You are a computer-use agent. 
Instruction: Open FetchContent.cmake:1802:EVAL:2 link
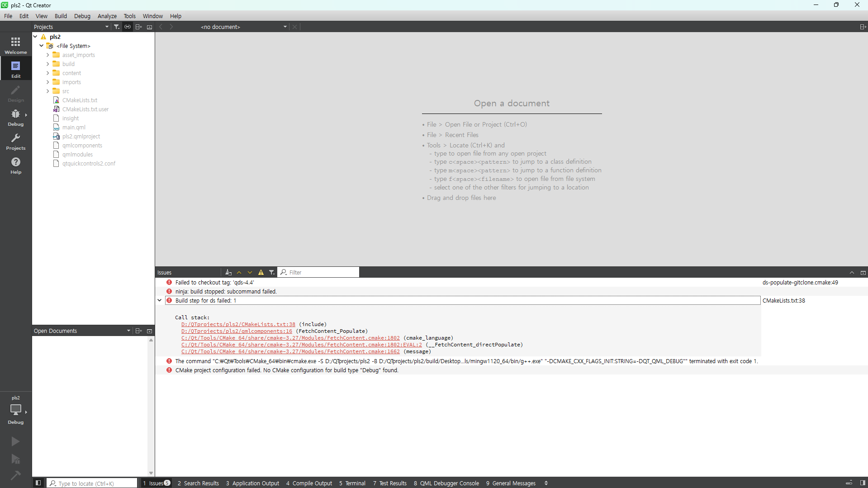tap(302, 345)
